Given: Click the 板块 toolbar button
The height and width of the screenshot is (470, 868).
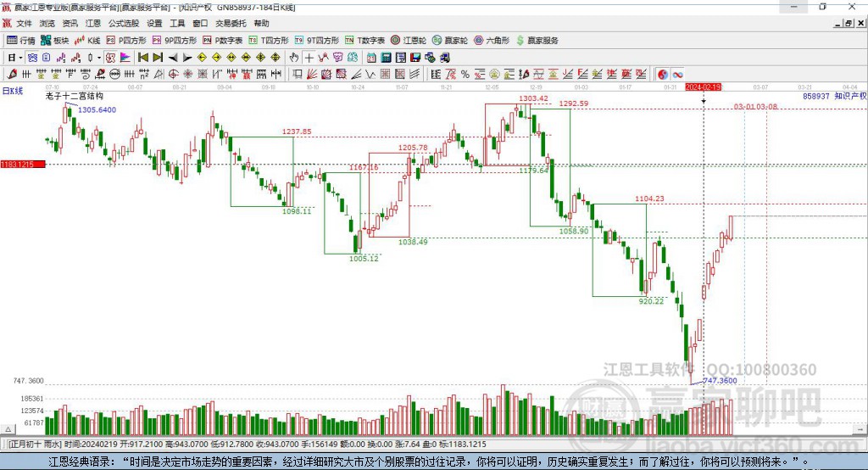Looking at the screenshot, I should [55, 41].
